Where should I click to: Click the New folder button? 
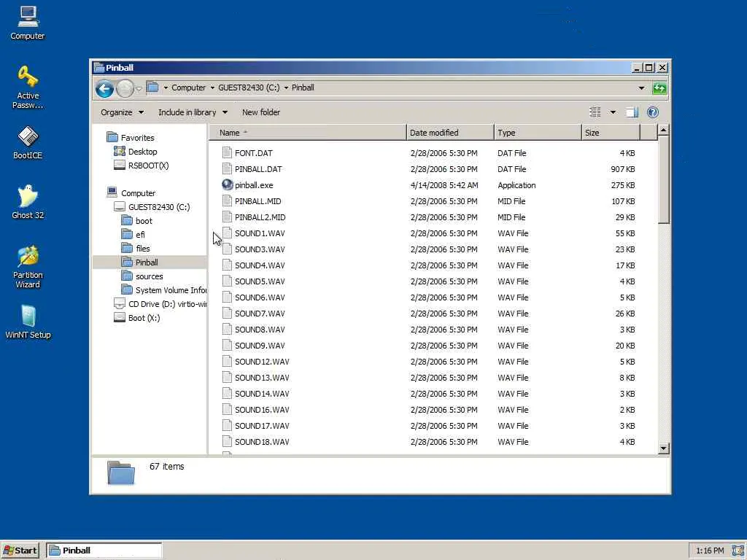point(261,112)
